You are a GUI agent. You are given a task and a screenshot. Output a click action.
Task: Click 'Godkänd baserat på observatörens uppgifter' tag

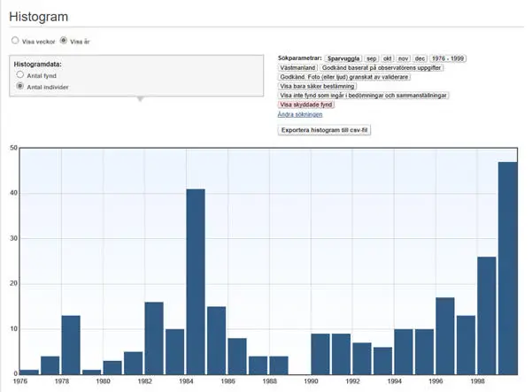click(x=382, y=67)
